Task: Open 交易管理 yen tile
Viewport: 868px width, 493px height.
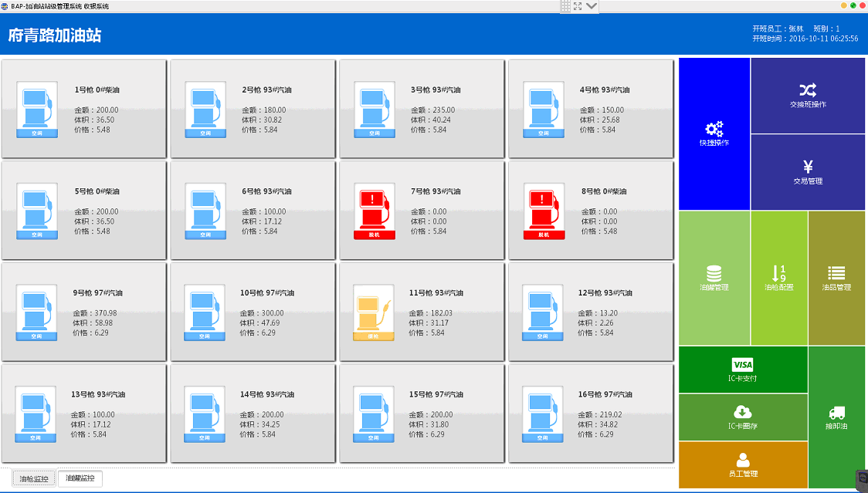Action: [x=808, y=172]
